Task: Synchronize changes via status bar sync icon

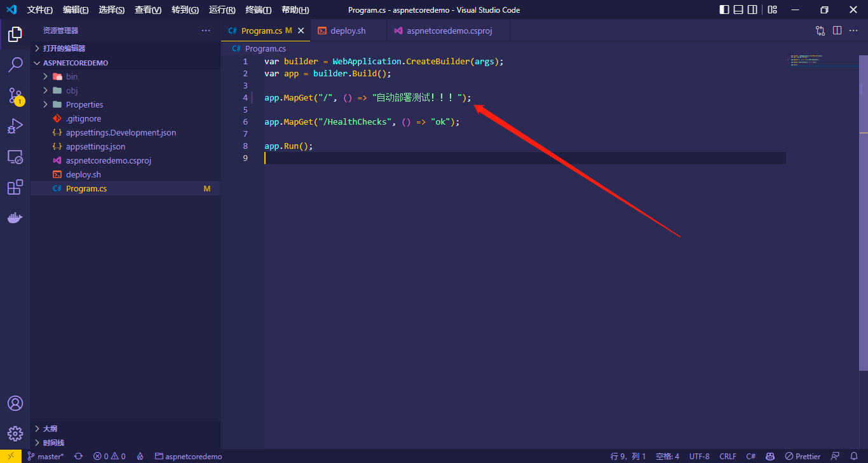Action: 78,456
